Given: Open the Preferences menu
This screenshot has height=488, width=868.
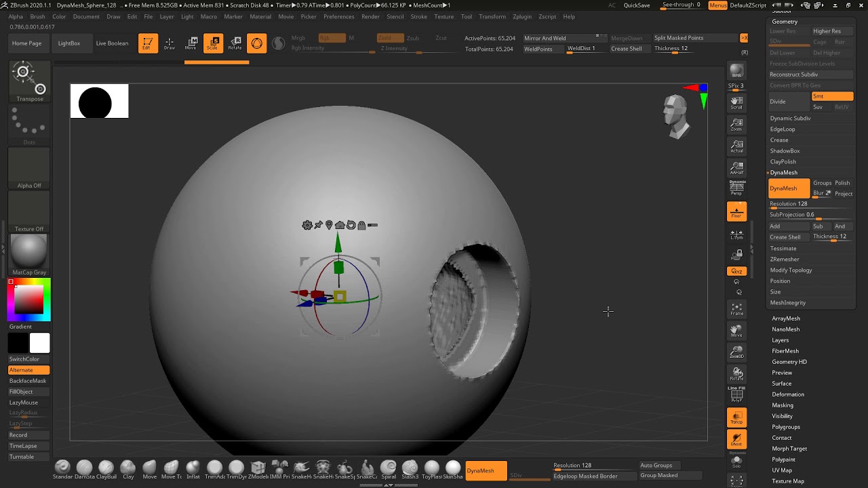Looking at the screenshot, I should [338, 16].
